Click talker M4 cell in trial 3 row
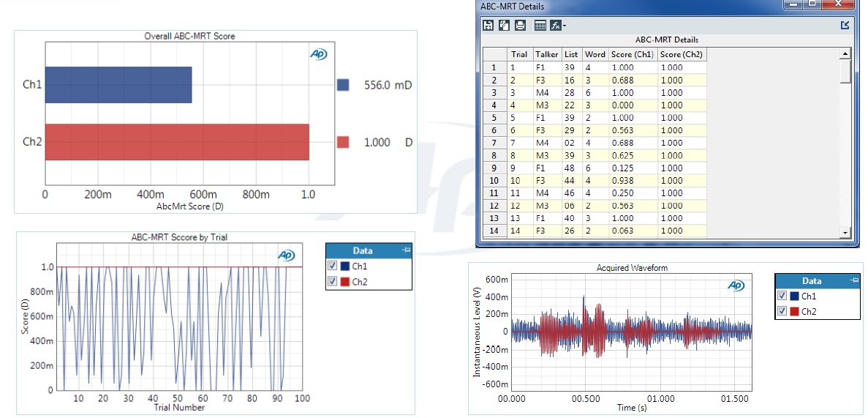The width and height of the screenshot is (868, 418). 547,92
